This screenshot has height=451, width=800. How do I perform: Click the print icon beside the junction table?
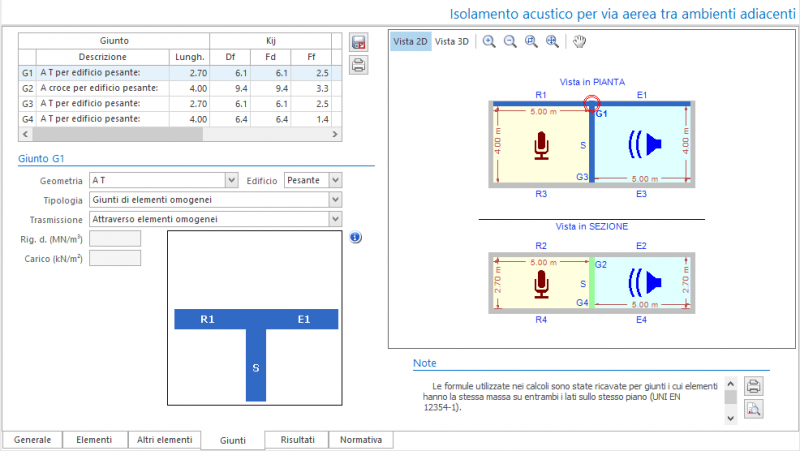coord(359,65)
